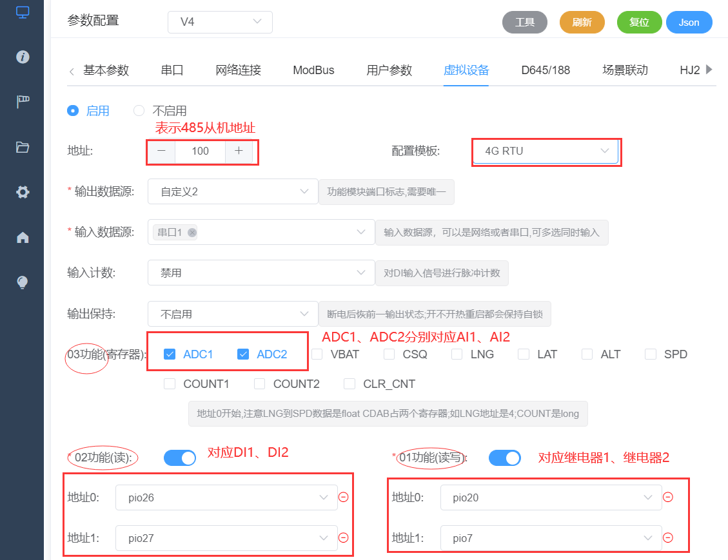
Task: Select the lightbulb icon in the sidebar
Action: coord(21,282)
